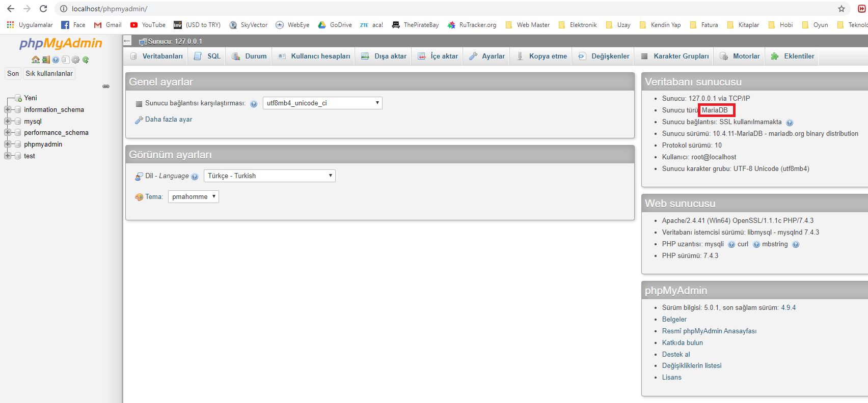Screen dimensions: 868x403
Task: Open phpMyAdmin documentation question-mark icon in sidebar
Action: (x=56, y=60)
